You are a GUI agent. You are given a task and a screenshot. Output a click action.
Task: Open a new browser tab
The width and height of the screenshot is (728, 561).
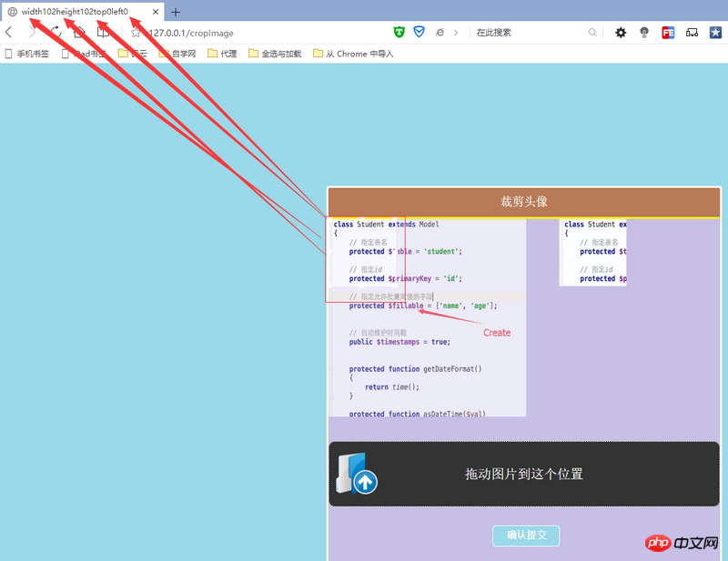click(176, 13)
